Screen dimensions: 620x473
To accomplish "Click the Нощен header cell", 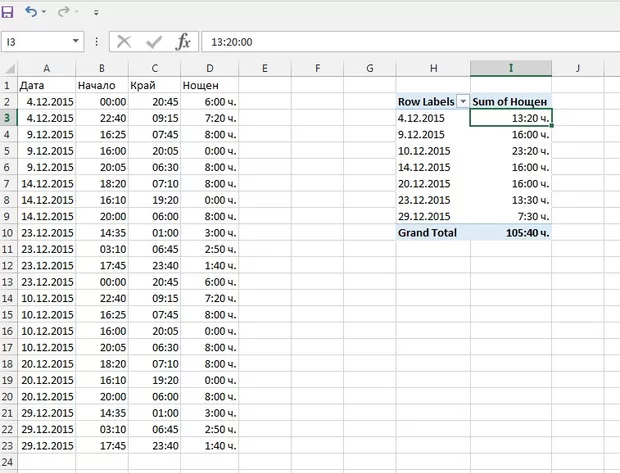I will click(209, 85).
